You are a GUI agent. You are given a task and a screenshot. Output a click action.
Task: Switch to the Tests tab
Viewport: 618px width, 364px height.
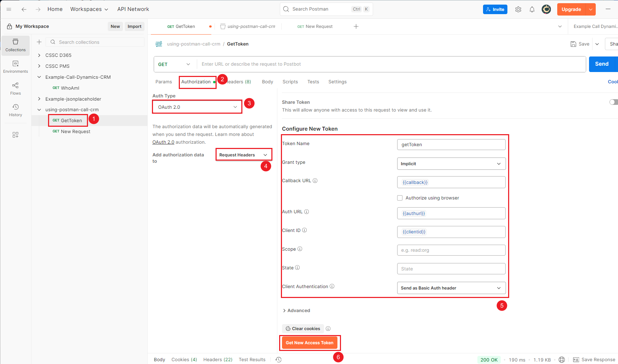(x=313, y=82)
